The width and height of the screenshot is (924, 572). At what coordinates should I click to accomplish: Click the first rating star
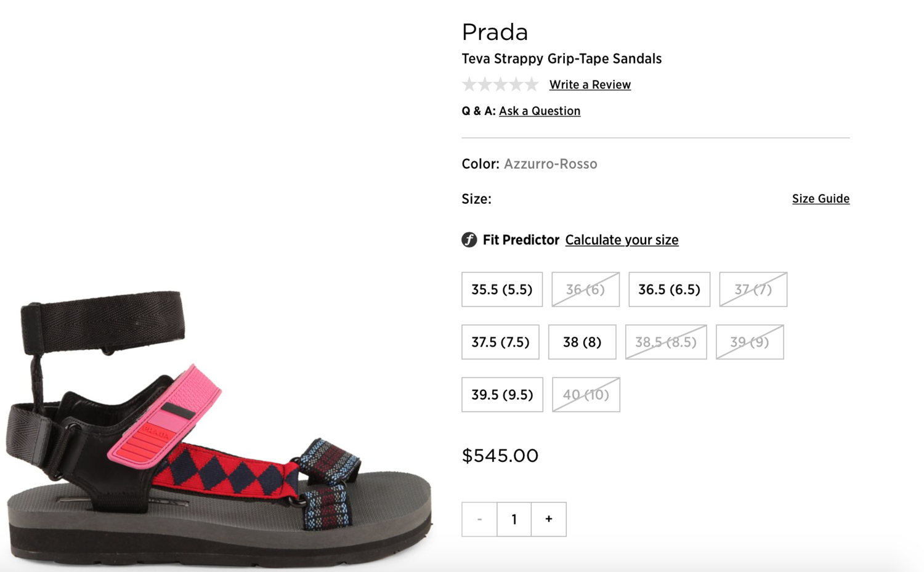pos(469,84)
